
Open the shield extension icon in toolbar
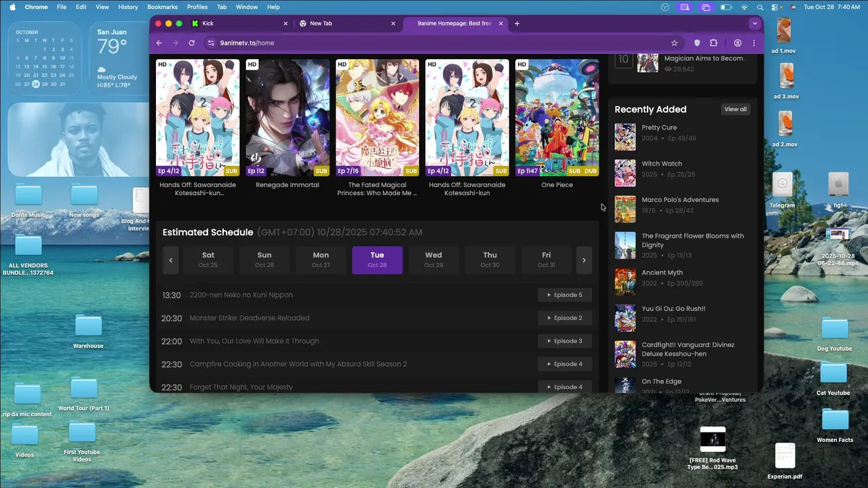(x=696, y=43)
